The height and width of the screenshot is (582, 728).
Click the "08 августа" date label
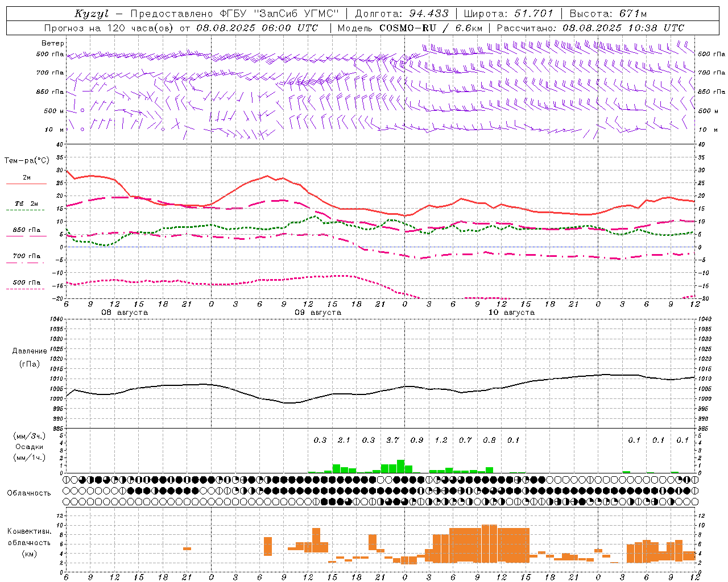coord(125,313)
